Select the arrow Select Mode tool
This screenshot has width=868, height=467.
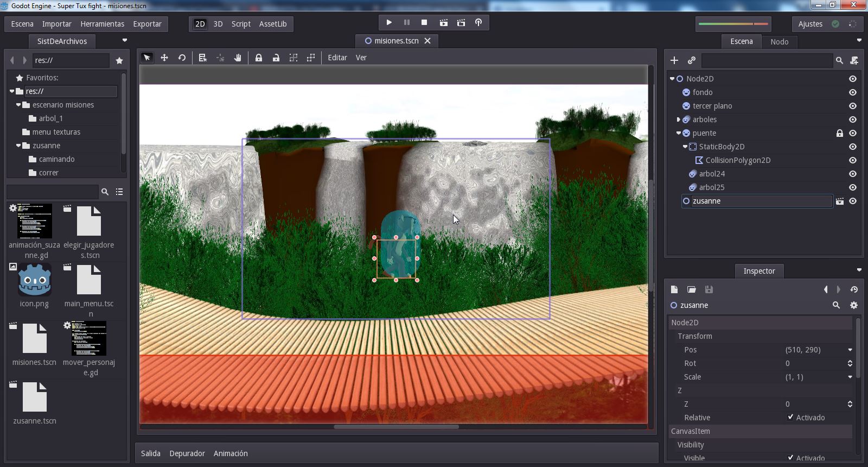[x=146, y=58]
